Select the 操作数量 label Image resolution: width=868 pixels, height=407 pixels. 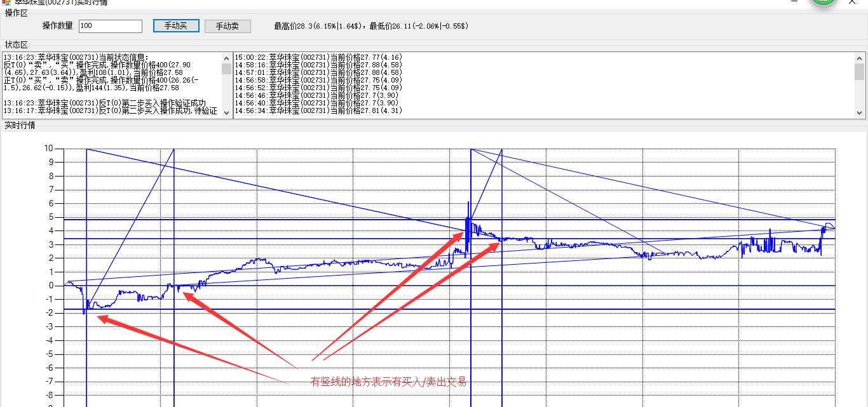click(58, 26)
